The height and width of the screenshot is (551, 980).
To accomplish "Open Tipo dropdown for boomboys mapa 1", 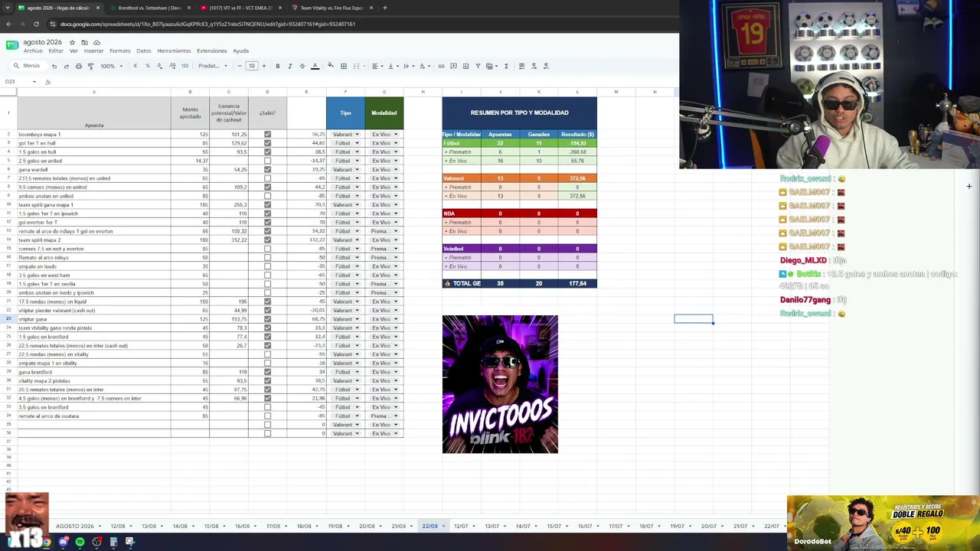I will click(x=345, y=135).
